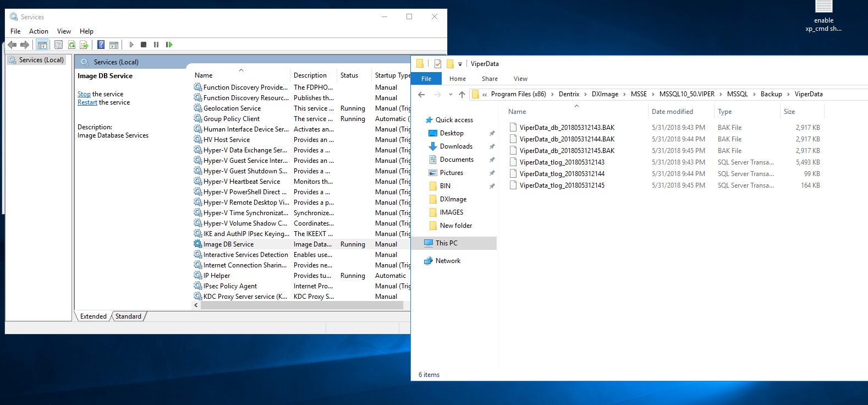This screenshot has width=868, height=405.
Task: Open the Home tab in Explorer ribbon
Action: pos(458,79)
